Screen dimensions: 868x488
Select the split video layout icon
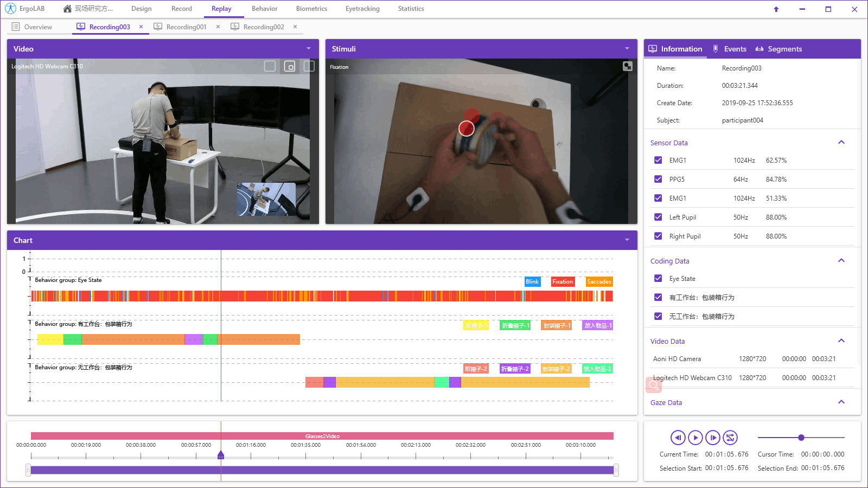pyautogui.click(x=309, y=66)
